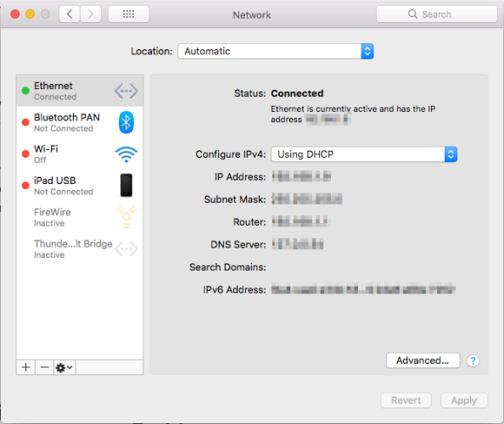
Task: Remove selected service with minus
Action: 45,367
